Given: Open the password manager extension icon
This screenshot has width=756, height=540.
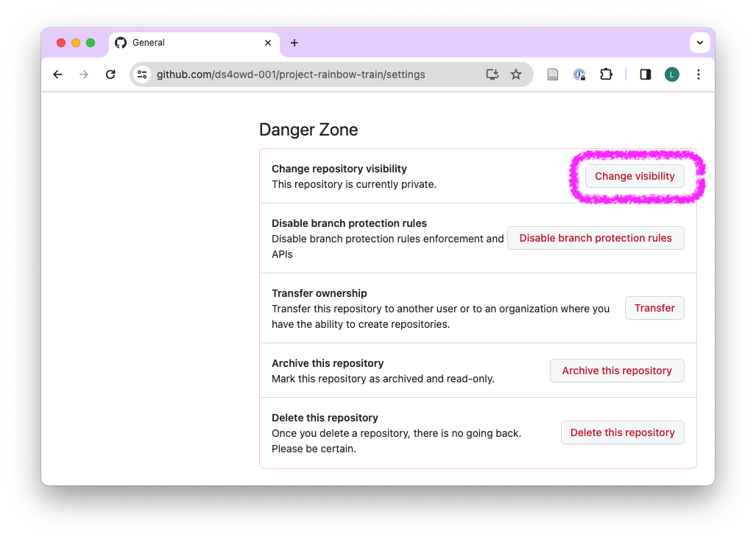Looking at the screenshot, I should click(x=579, y=74).
